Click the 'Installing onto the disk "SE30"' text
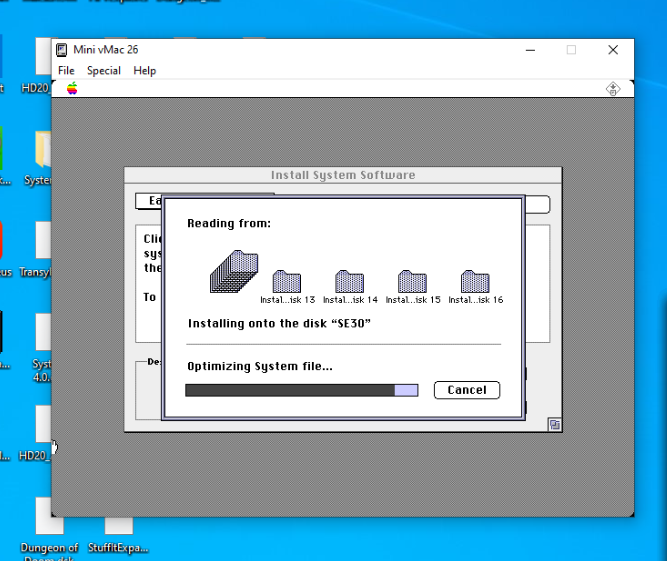Screen dimensions: 667x561 279,324
